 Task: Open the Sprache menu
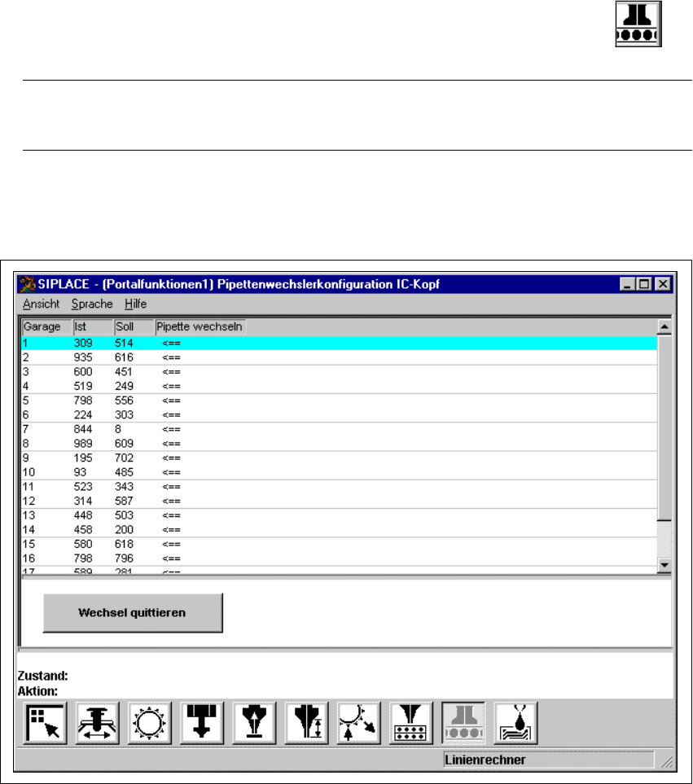tap(92, 304)
